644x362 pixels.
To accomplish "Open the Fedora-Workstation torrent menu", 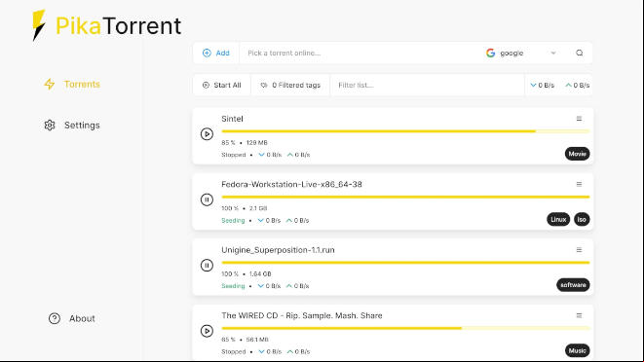I will (579, 184).
